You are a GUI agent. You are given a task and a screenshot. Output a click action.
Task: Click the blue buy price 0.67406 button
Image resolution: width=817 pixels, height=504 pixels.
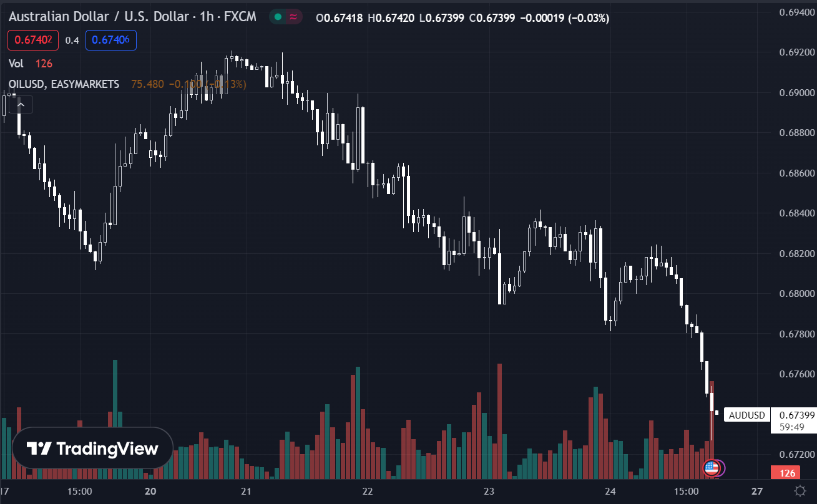point(110,41)
